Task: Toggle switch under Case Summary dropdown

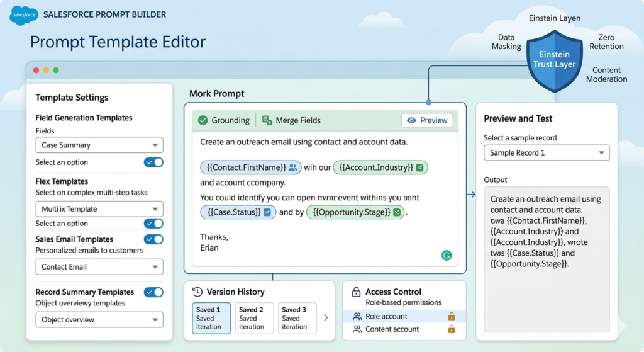Action: [x=153, y=162]
